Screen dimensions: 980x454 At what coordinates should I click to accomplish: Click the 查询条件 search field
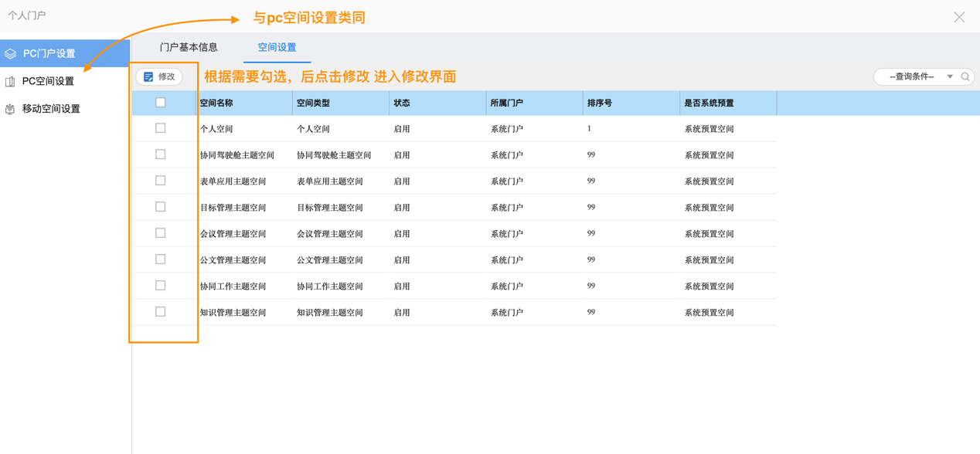[x=912, y=76]
